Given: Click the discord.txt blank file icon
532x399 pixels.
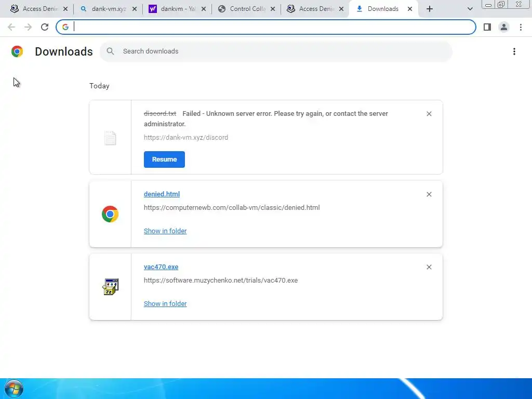Looking at the screenshot, I should click(x=110, y=138).
